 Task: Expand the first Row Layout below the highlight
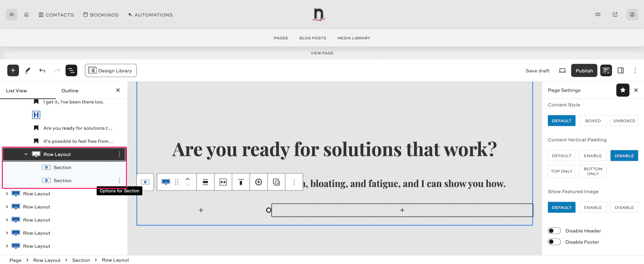tap(7, 194)
